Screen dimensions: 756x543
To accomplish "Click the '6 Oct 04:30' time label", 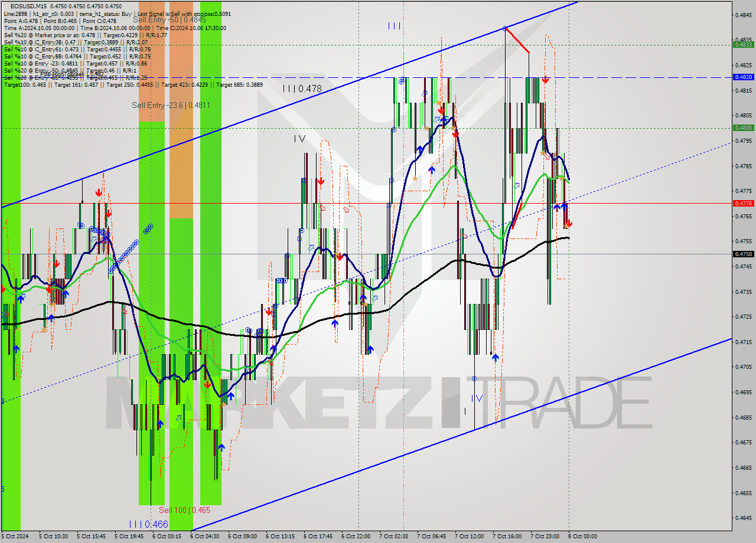I will click(x=205, y=537).
